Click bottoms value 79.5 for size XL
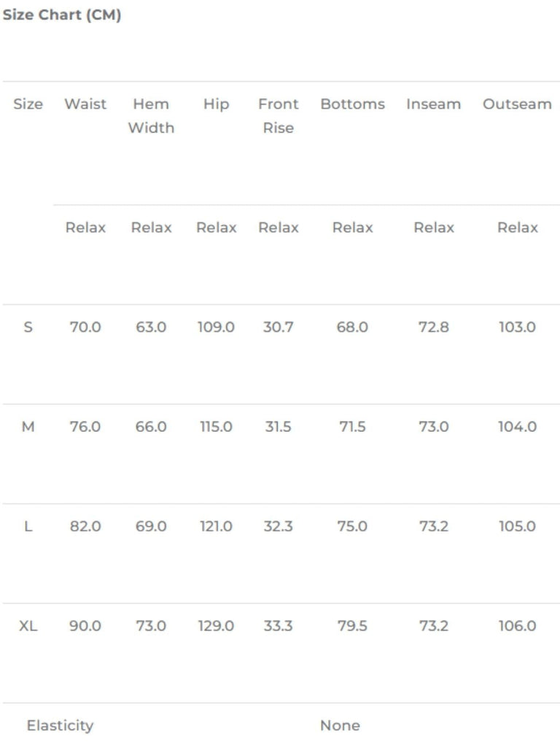The height and width of the screenshot is (747, 560). click(352, 626)
